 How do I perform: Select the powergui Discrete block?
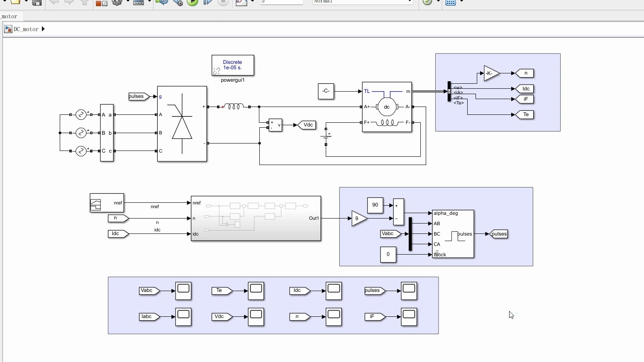(233, 65)
